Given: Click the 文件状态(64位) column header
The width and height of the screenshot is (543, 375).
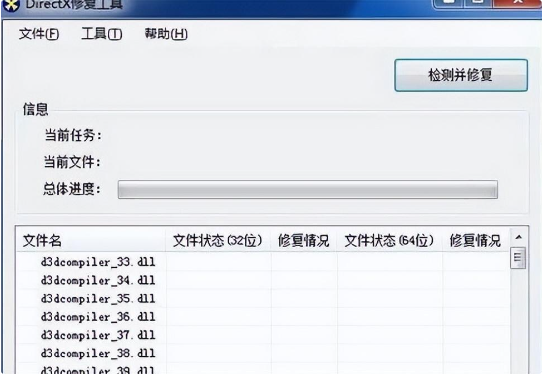Looking at the screenshot, I should [389, 240].
